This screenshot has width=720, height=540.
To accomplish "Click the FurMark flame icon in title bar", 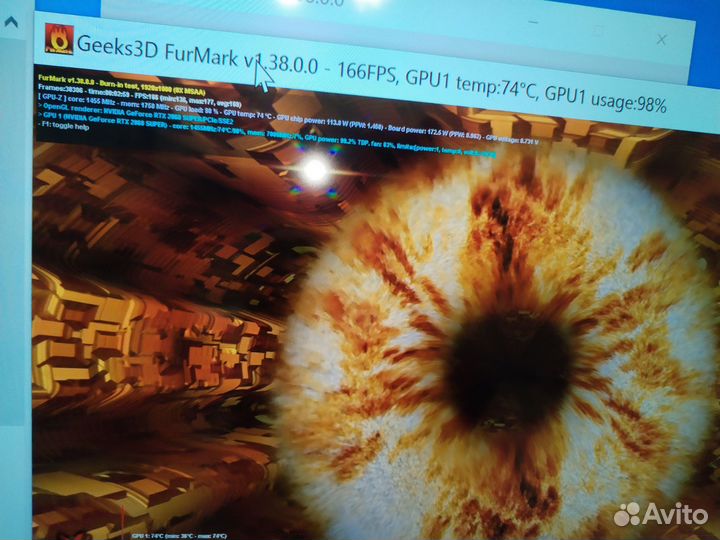I will (59, 39).
